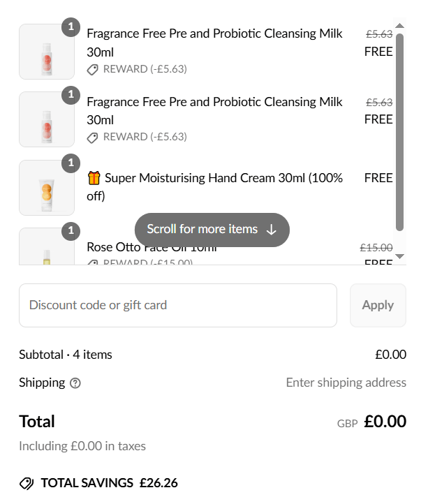Image resolution: width=428 pixels, height=504 pixels.
Task: Open first Cleansing Milk 30ml product thumbnail
Action: pyautogui.click(x=47, y=52)
